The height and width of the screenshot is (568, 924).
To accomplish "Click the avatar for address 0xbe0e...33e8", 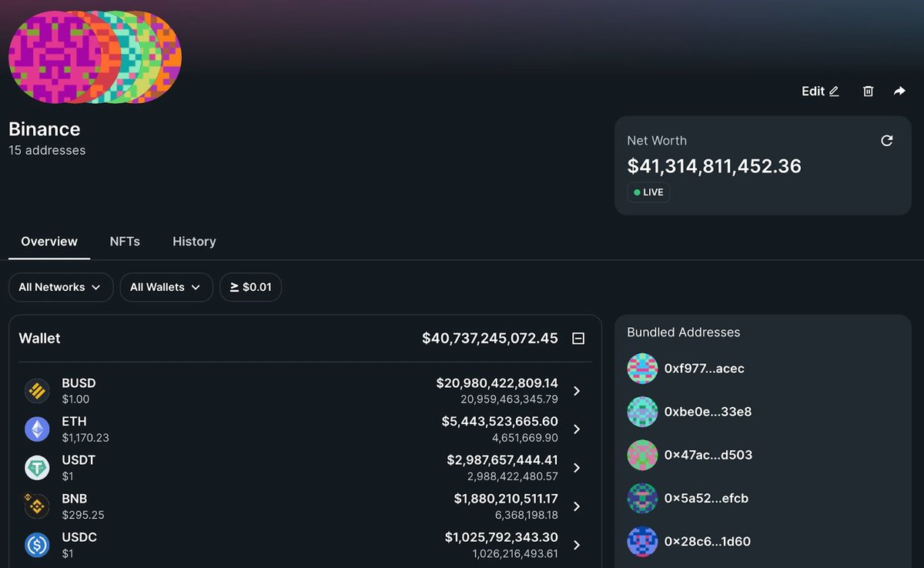I will tap(642, 412).
